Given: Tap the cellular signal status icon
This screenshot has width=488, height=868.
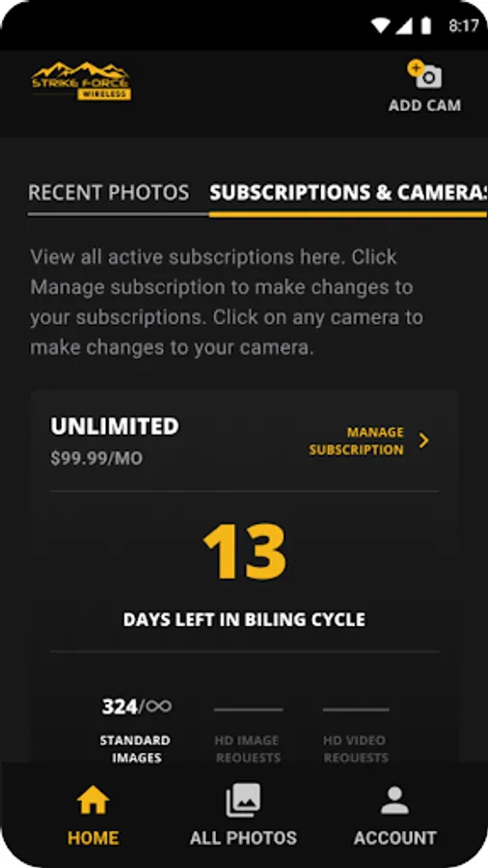Looking at the screenshot, I should click(x=404, y=25).
